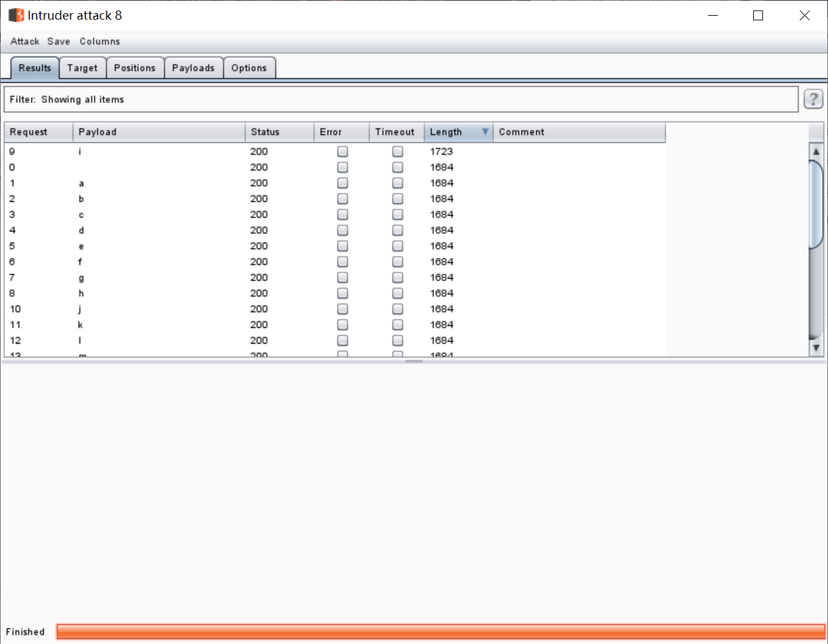Viewport: 828px width, 644px height.
Task: Toggle Timeout checkbox for payload k row
Action: [x=398, y=325]
